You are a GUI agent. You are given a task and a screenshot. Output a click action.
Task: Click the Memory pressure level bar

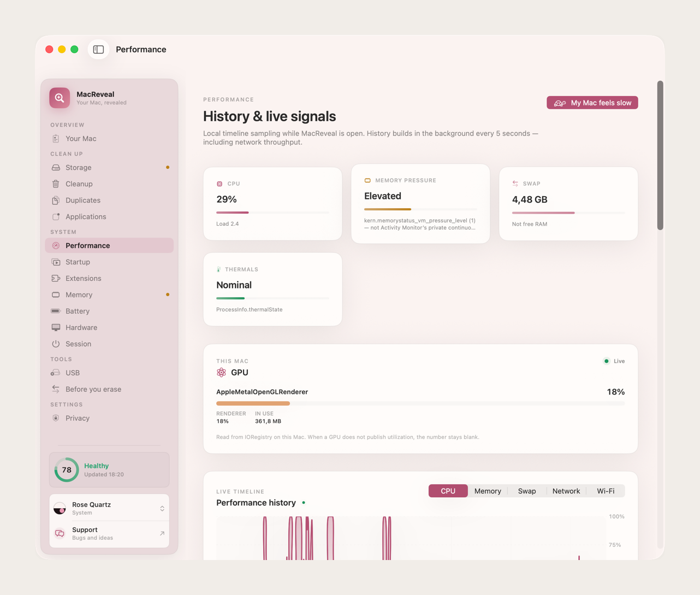click(420, 209)
